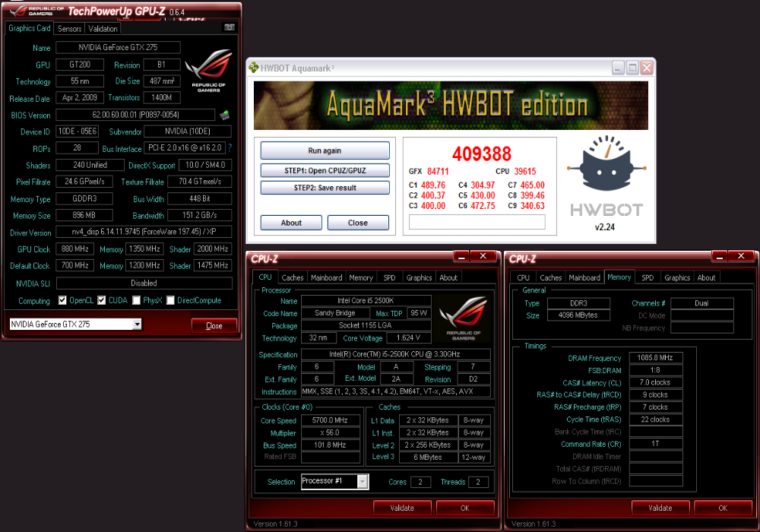Click the camera screenshot icon in GPU-Z
The width and height of the screenshot is (760, 532).
[230, 27]
